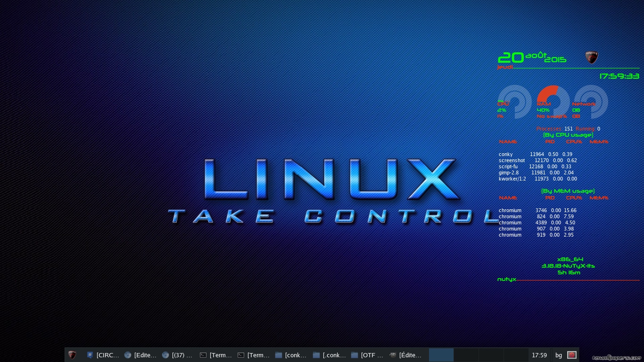Select the chromium row with PID 824
Viewport: 644px width, 362px height.
[x=537, y=216]
